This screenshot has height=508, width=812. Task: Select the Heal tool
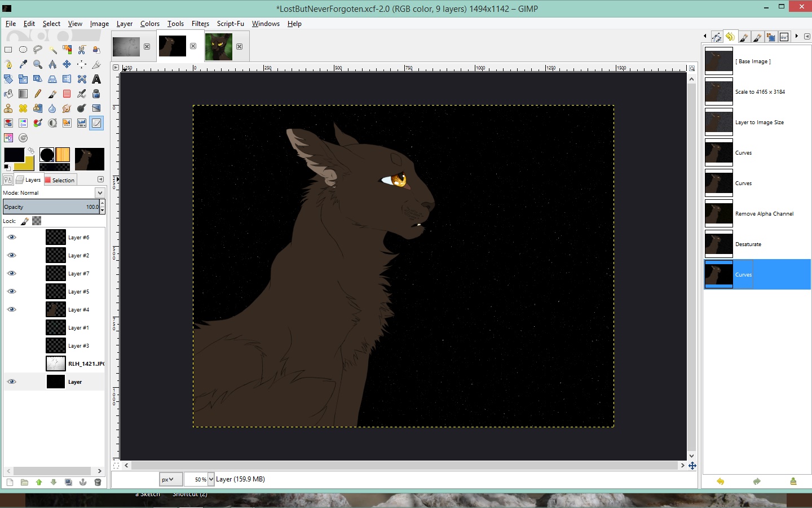(23, 108)
